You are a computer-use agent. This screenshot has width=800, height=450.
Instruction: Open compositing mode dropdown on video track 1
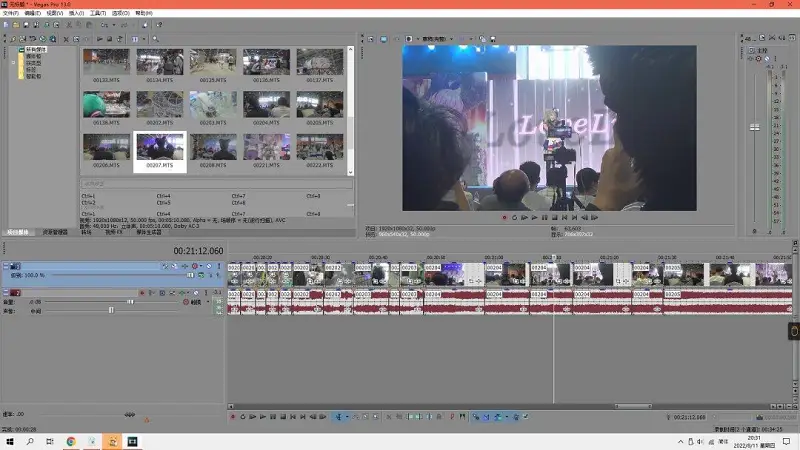[202, 275]
